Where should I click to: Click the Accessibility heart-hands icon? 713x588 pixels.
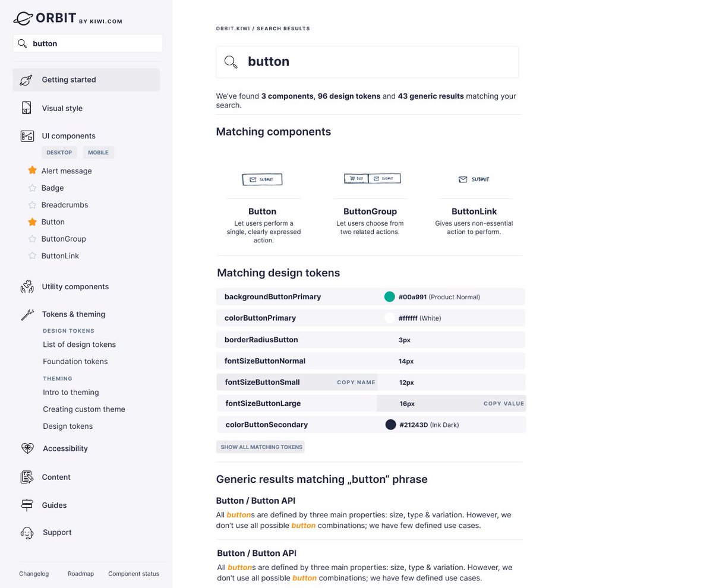[27, 448]
